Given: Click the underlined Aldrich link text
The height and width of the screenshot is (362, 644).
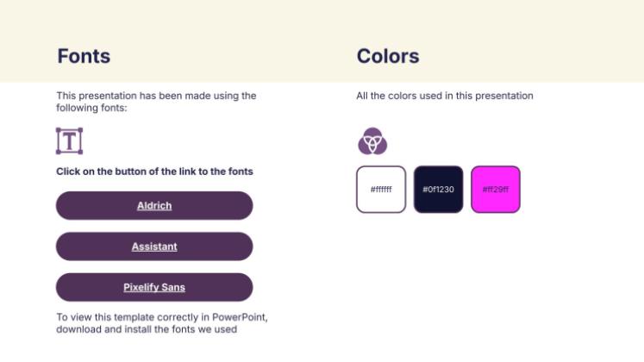Looking at the screenshot, I should pos(154,205).
